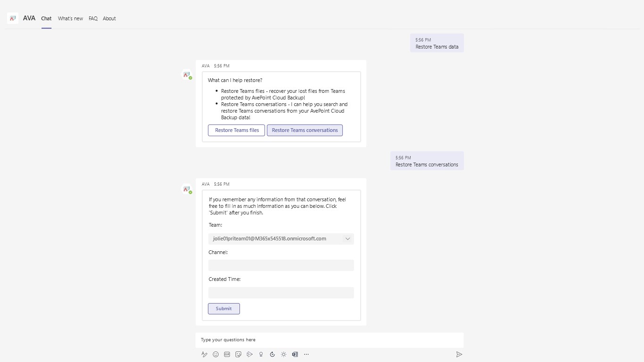The width and height of the screenshot is (644, 362).
Task: Click the Restore Teams conversations button
Action: 305,130
